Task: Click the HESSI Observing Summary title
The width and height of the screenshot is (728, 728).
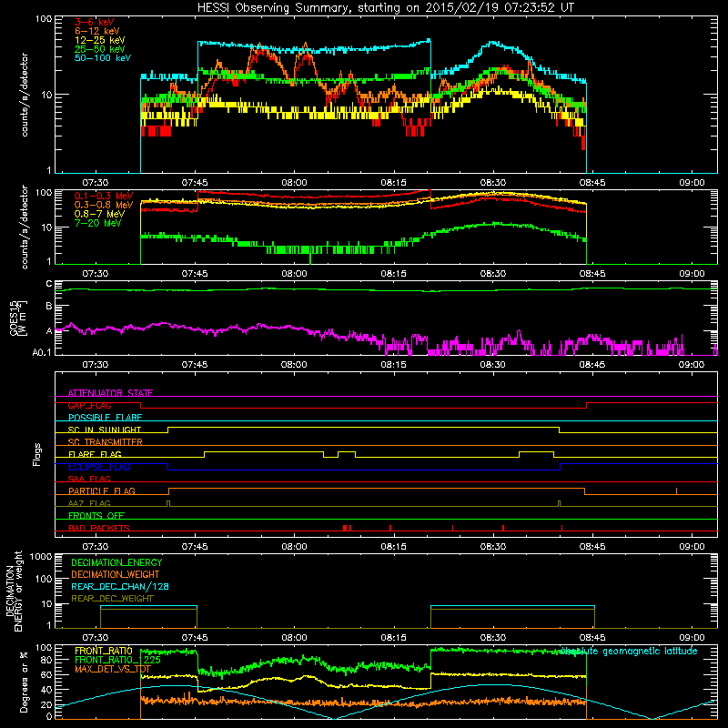Action: pyautogui.click(x=385, y=8)
